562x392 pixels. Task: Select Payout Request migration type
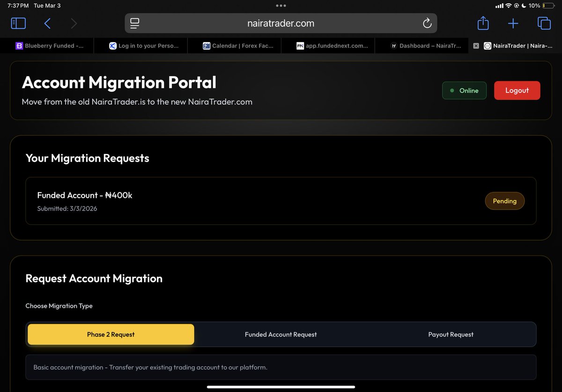tap(451, 334)
